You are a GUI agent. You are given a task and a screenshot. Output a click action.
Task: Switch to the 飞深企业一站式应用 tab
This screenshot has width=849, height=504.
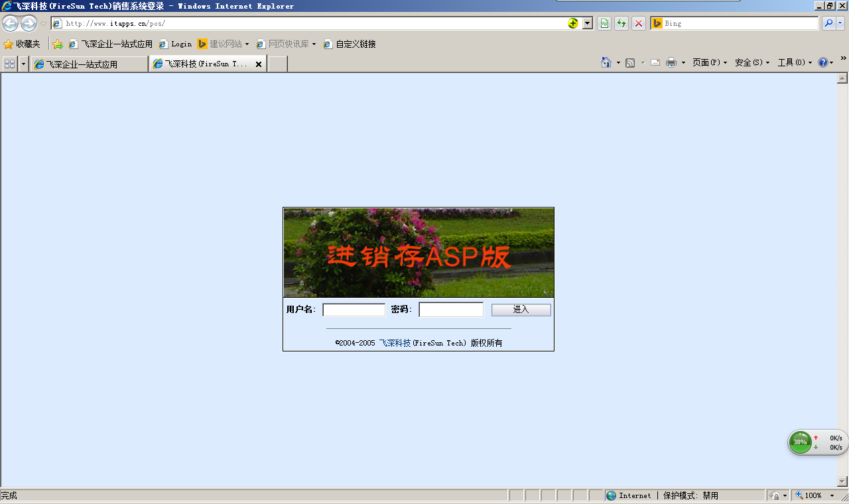(89, 64)
